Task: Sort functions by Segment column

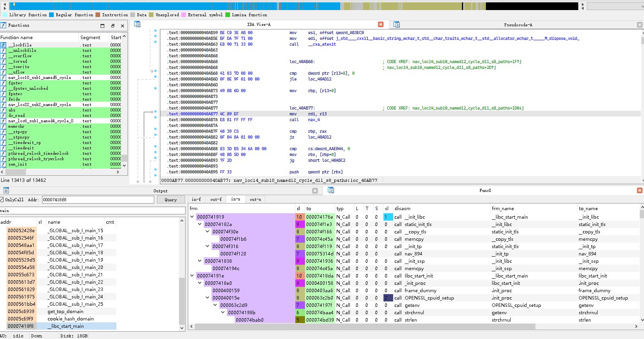Action: point(94,38)
